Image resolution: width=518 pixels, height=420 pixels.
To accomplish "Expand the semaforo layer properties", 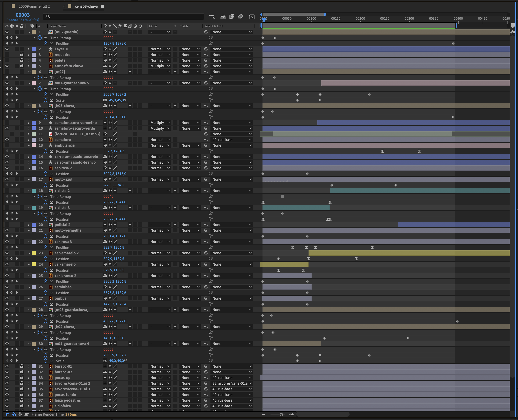I will [x=29, y=140].
